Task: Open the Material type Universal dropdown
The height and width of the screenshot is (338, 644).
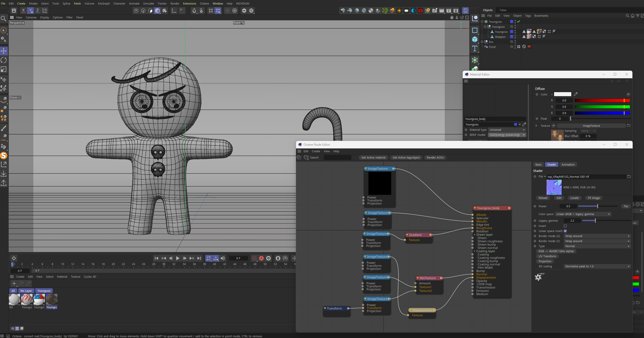Action: (x=507, y=130)
